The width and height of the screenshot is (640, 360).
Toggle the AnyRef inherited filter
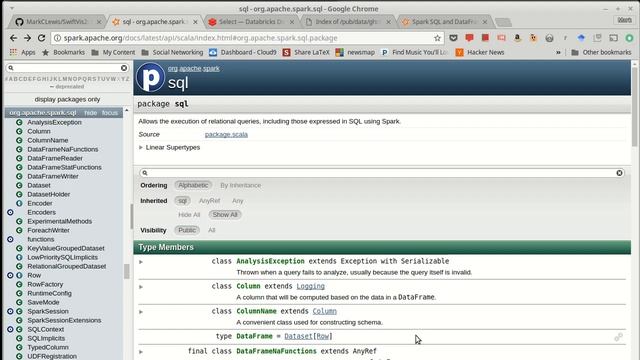[209, 201]
